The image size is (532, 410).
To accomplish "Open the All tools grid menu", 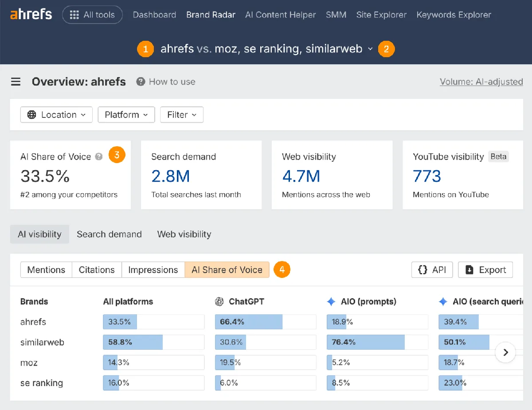I will [x=92, y=15].
